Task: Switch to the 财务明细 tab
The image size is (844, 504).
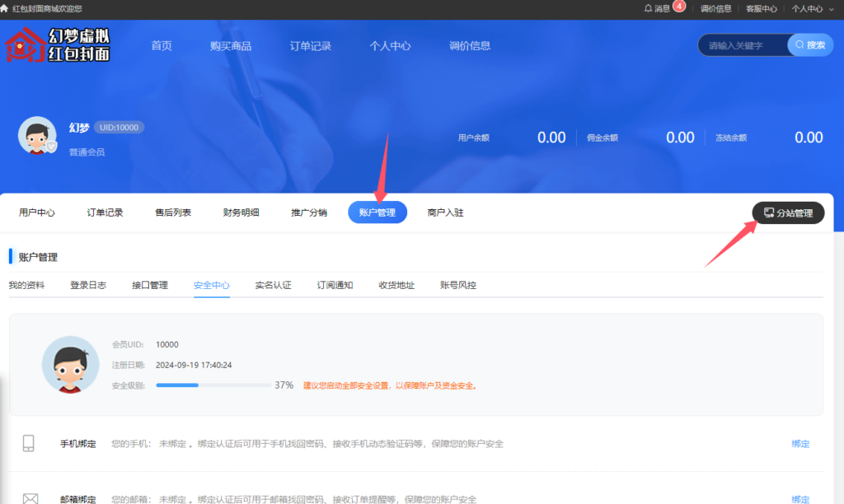Action: [x=241, y=212]
